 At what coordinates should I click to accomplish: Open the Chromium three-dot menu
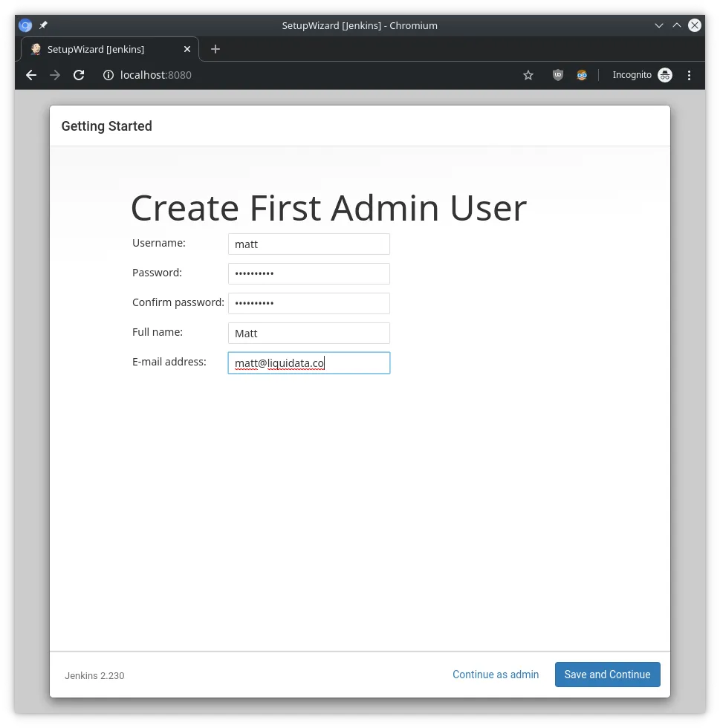tap(689, 74)
